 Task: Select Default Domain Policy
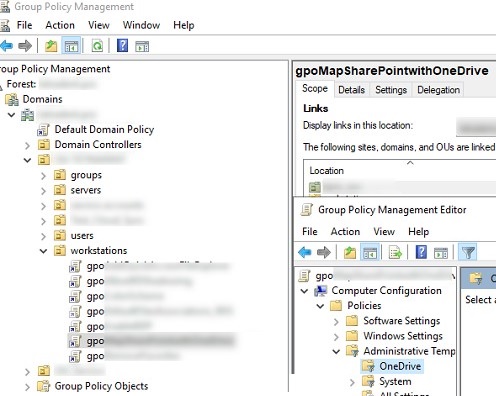104,129
